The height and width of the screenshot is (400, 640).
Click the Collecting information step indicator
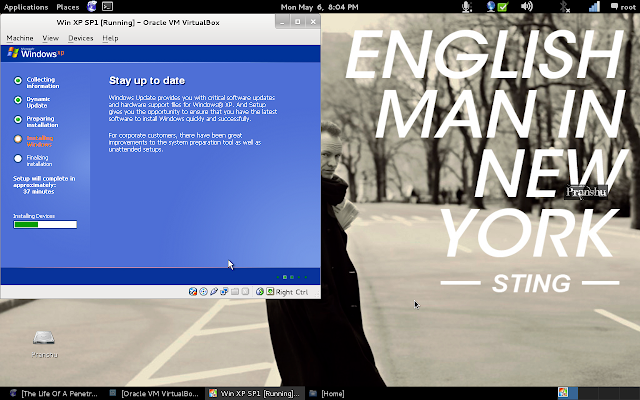(x=18, y=80)
